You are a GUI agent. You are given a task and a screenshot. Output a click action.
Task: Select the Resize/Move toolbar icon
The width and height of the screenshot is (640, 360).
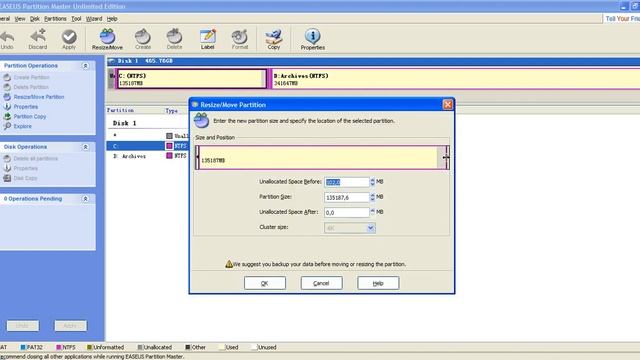(107, 40)
